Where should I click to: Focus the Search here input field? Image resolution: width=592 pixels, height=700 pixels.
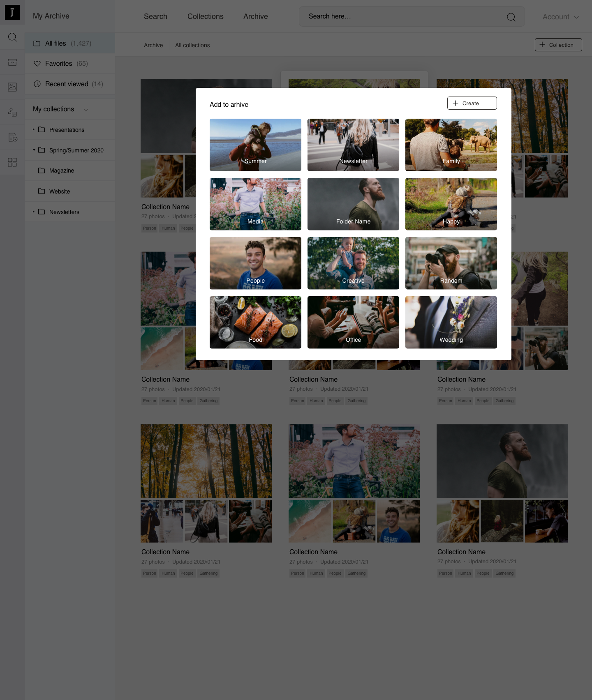pyautogui.click(x=412, y=16)
